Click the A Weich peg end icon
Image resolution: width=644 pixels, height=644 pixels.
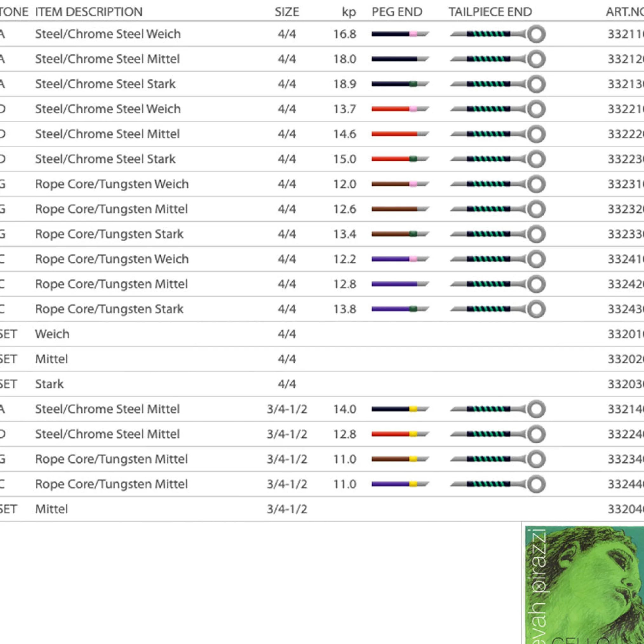point(400,34)
